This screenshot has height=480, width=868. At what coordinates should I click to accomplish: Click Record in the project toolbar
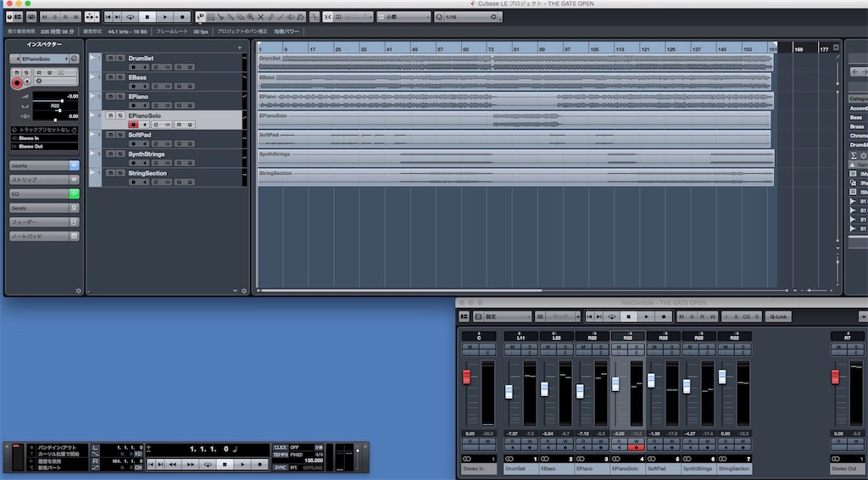coord(182,17)
